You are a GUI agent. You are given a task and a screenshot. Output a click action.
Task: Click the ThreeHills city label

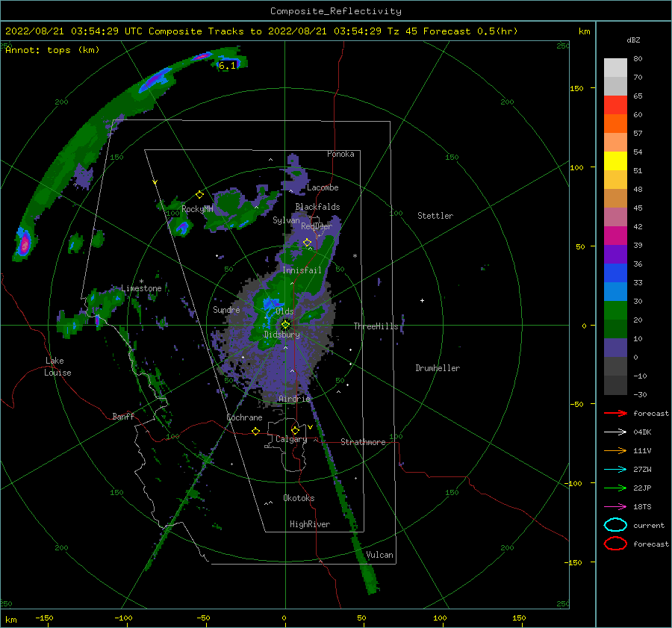[376, 326]
